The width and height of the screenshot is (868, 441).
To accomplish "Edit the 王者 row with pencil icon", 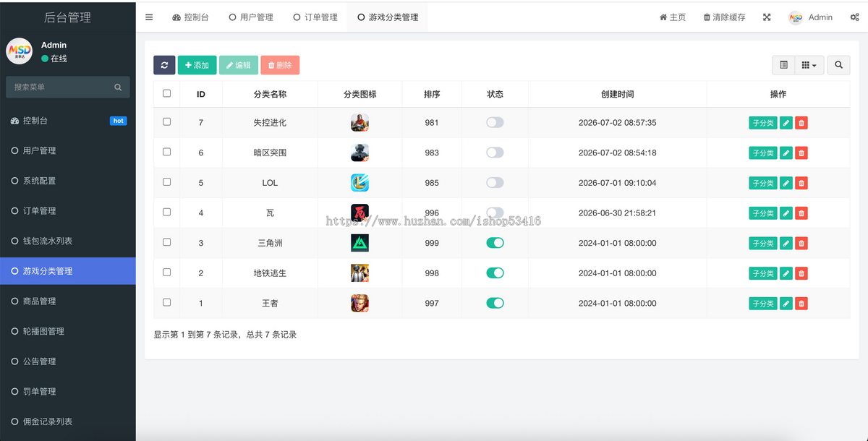I will coord(786,304).
